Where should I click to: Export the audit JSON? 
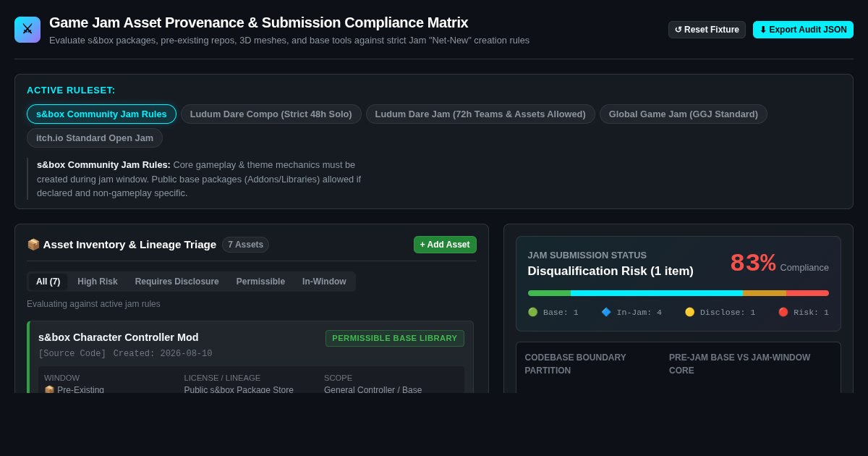point(803,30)
